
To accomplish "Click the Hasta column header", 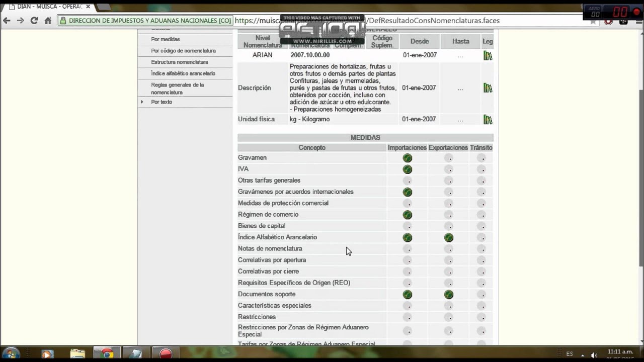I will (x=460, y=42).
